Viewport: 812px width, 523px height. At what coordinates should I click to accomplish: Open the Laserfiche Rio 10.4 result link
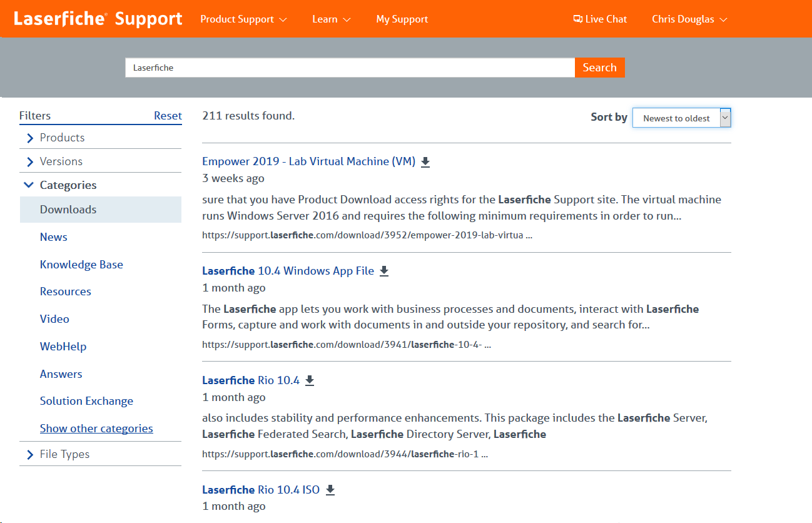pyautogui.click(x=251, y=380)
